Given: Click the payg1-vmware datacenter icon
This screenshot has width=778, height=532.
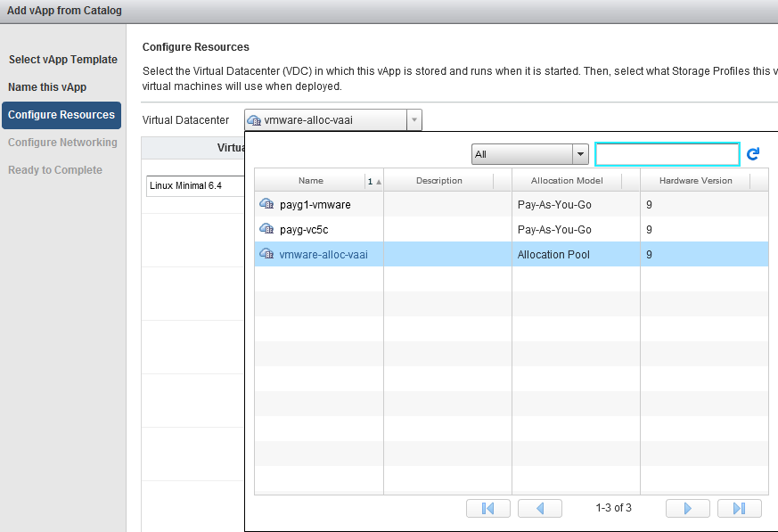Looking at the screenshot, I should click(266, 204).
